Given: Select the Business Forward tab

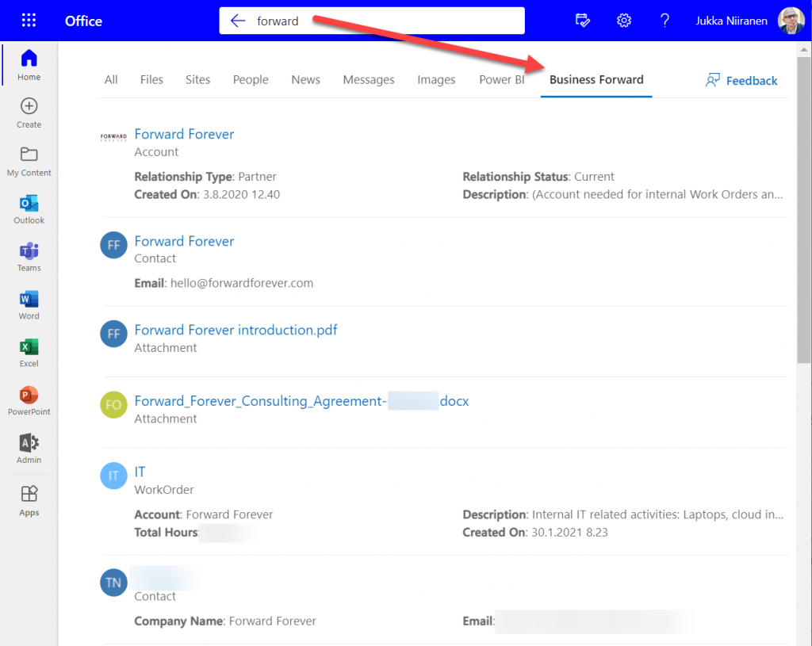Looking at the screenshot, I should pos(596,80).
